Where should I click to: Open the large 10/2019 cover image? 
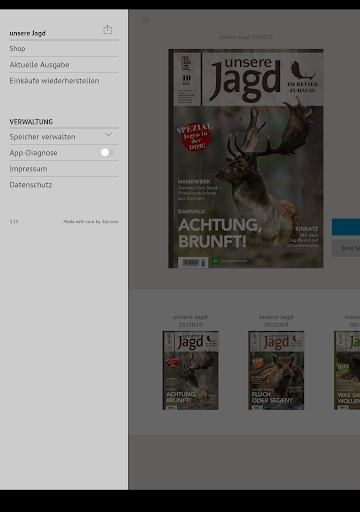(x=246, y=159)
